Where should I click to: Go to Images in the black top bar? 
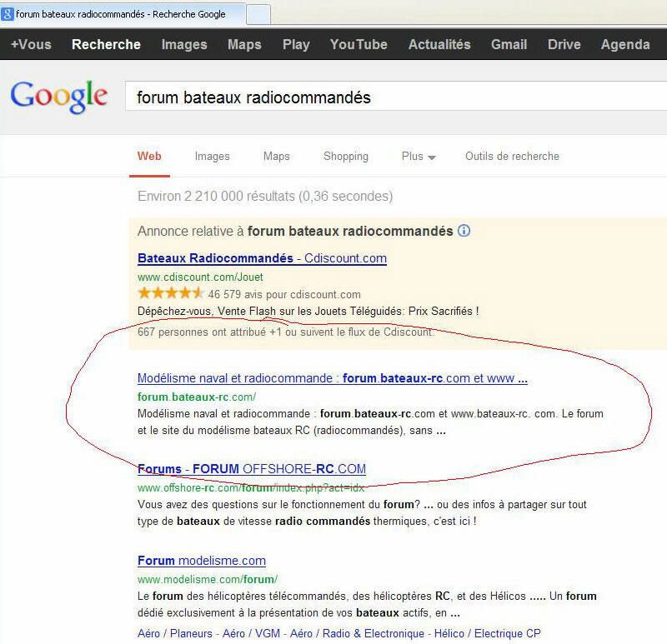(184, 44)
